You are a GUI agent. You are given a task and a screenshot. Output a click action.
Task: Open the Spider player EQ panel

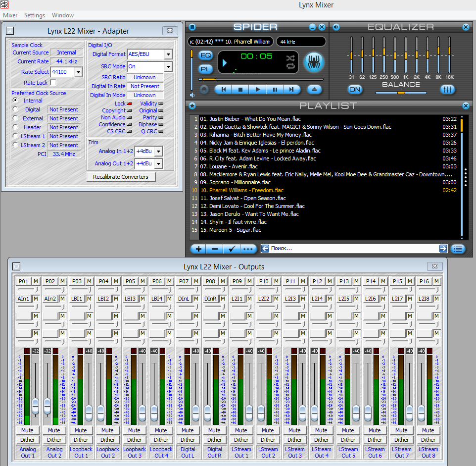click(x=205, y=55)
